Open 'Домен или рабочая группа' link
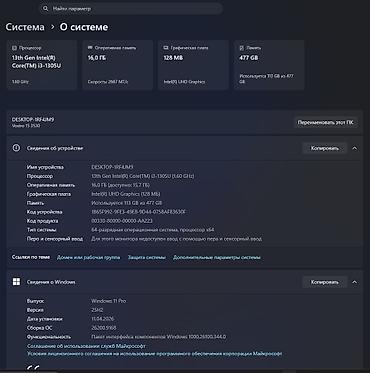The width and height of the screenshot is (370, 373). (x=88, y=257)
